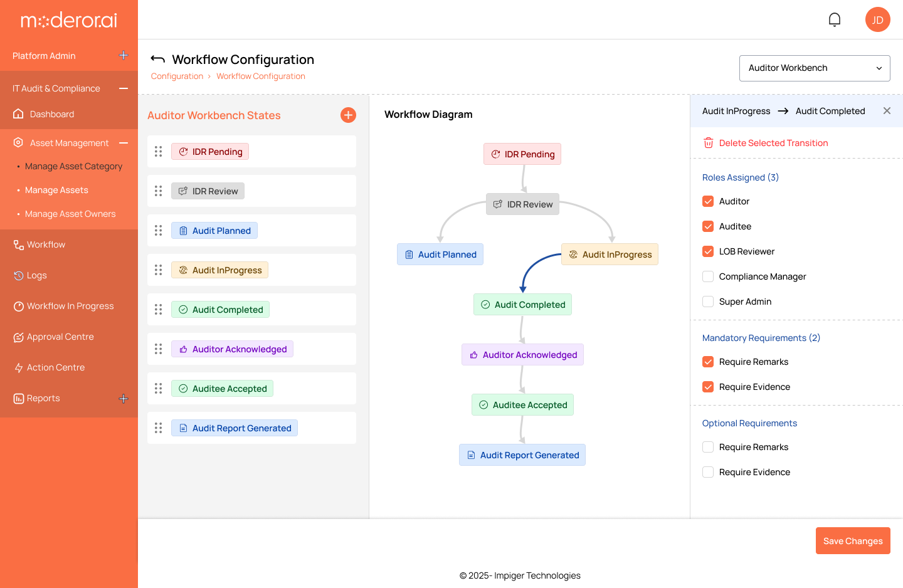Click the trash icon for Delete Selected Transition
Image resolution: width=903 pixels, height=588 pixels.
(708, 143)
